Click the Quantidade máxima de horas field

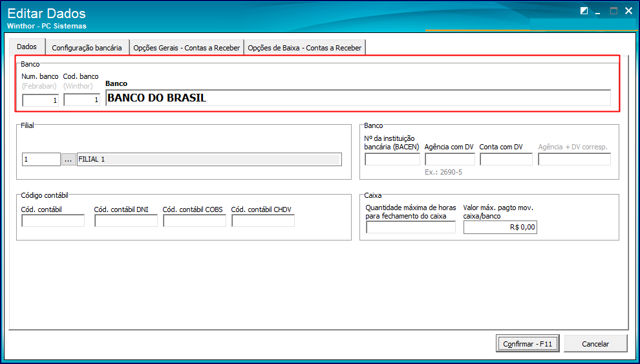click(x=411, y=228)
